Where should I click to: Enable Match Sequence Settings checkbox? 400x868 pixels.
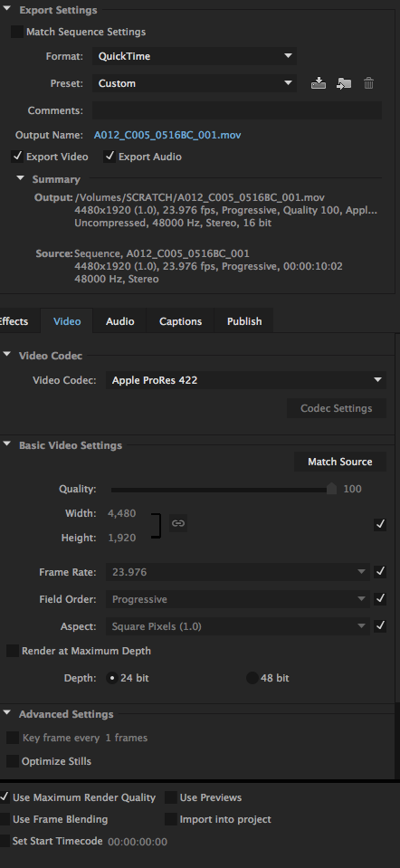pyautogui.click(x=17, y=32)
